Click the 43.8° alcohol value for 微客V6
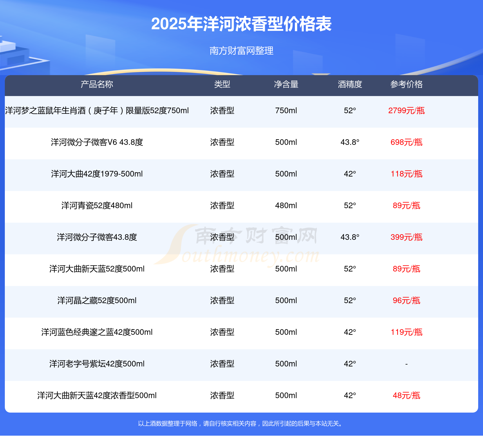 (x=350, y=142)
